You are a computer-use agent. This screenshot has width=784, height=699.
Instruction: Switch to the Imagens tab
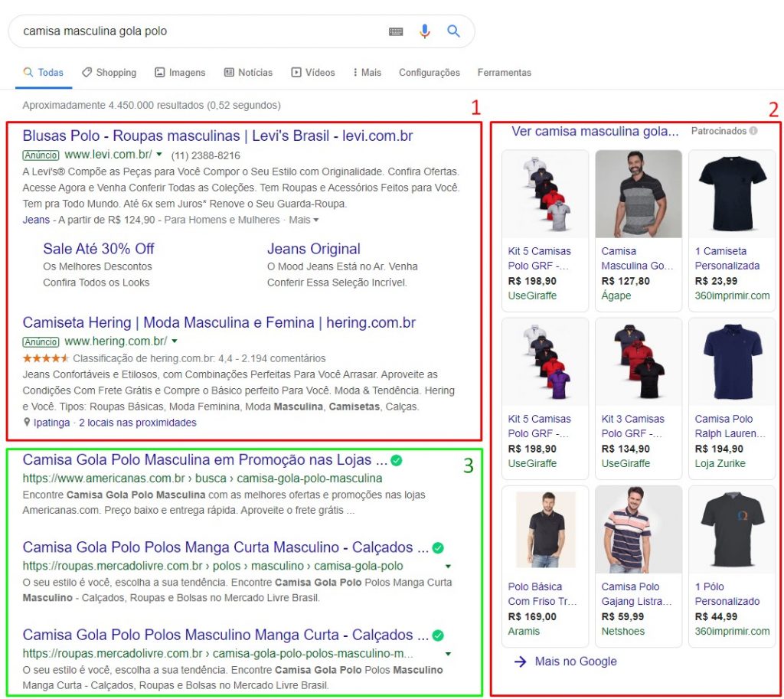[180, 73]
